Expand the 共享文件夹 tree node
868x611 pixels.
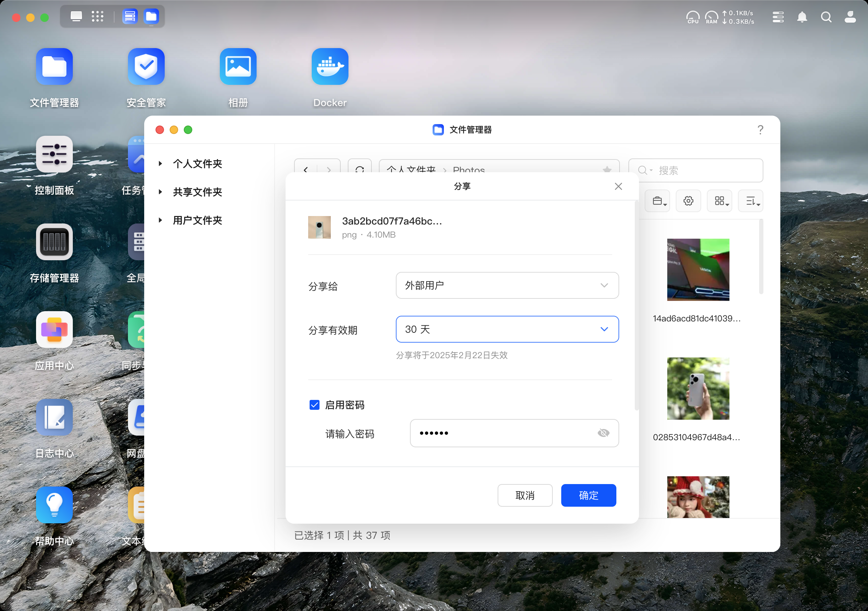tap(160, 192)
